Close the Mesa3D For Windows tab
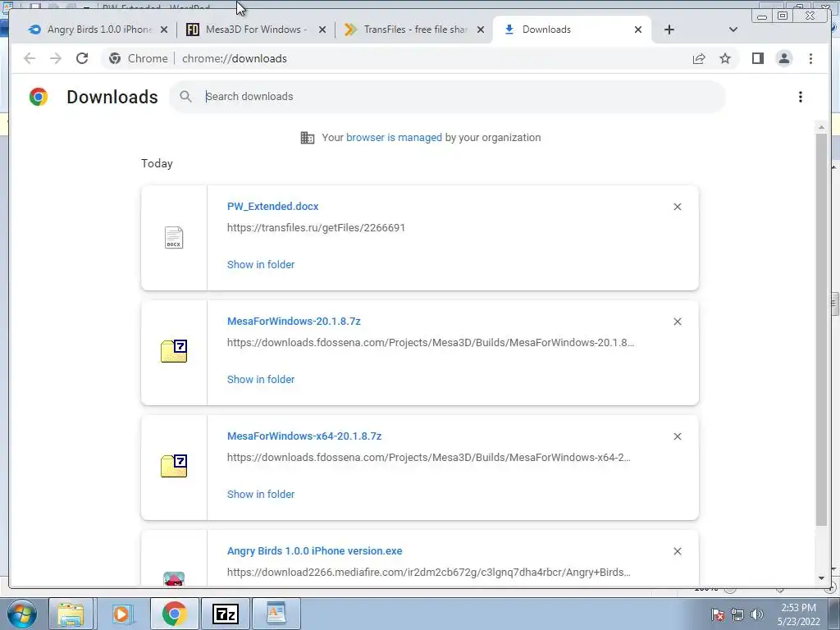 [322, 30]
